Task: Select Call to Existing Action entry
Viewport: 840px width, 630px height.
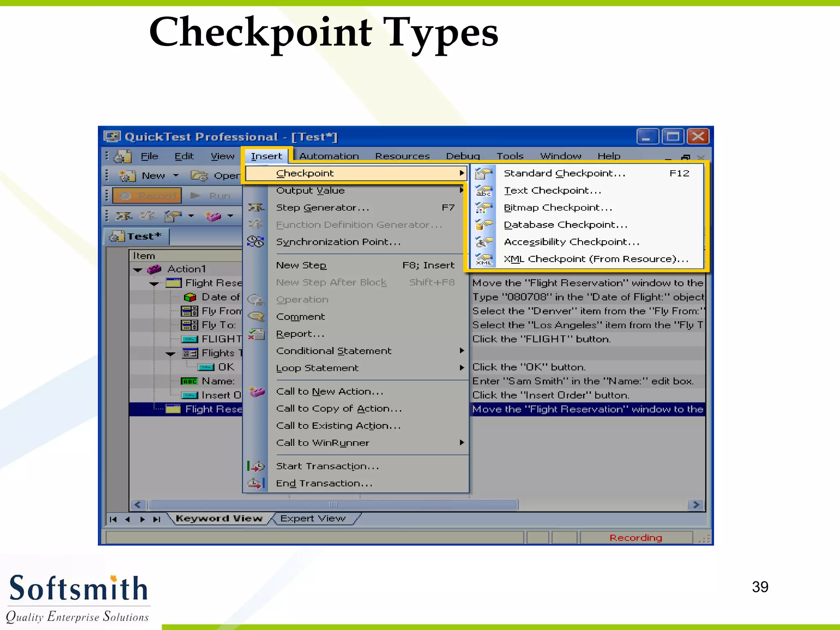Action: click(x=356, y=426)
